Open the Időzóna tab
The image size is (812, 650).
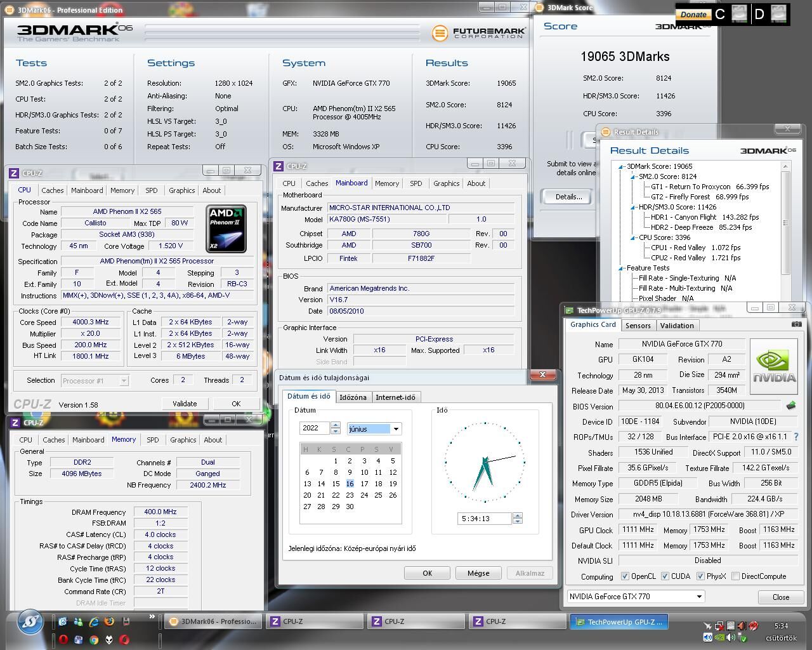pyautogui.click(x=353, y=397)
